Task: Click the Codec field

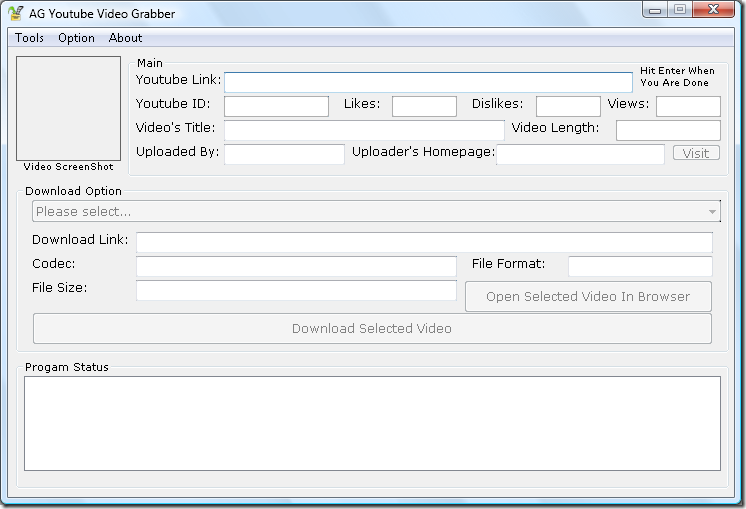Action: [x=296, y=266]
